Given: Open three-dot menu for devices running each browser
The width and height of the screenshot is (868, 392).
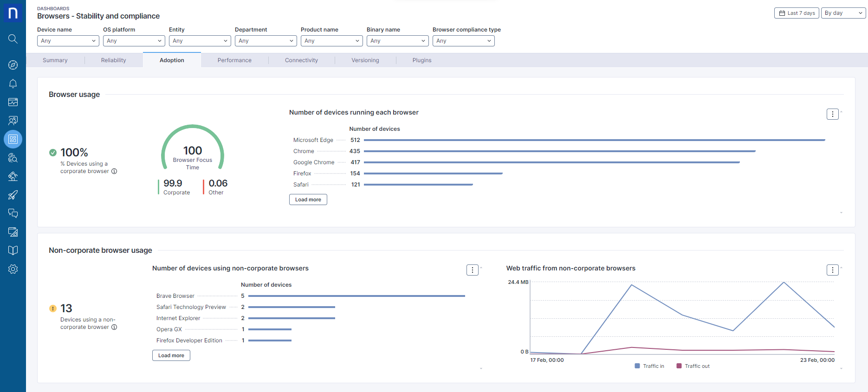Looking at the screenshot, I should click(x=832, y=114).
